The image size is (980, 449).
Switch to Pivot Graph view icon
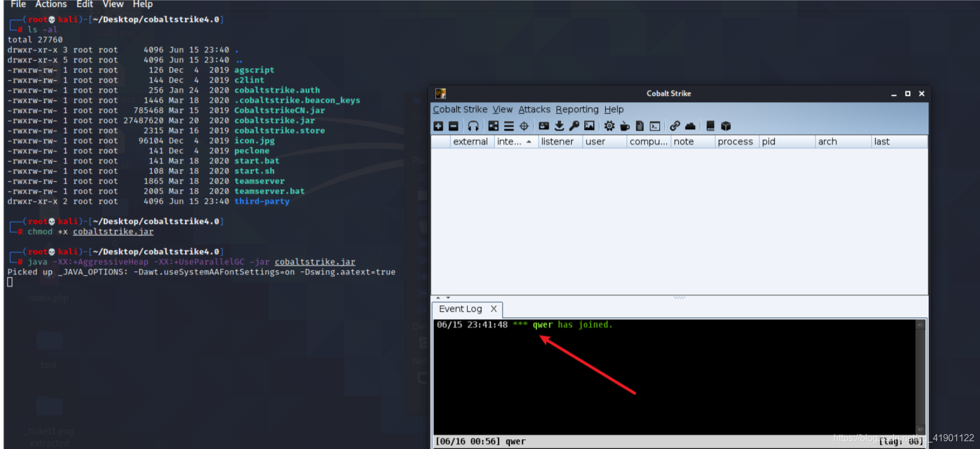(493, 126)
